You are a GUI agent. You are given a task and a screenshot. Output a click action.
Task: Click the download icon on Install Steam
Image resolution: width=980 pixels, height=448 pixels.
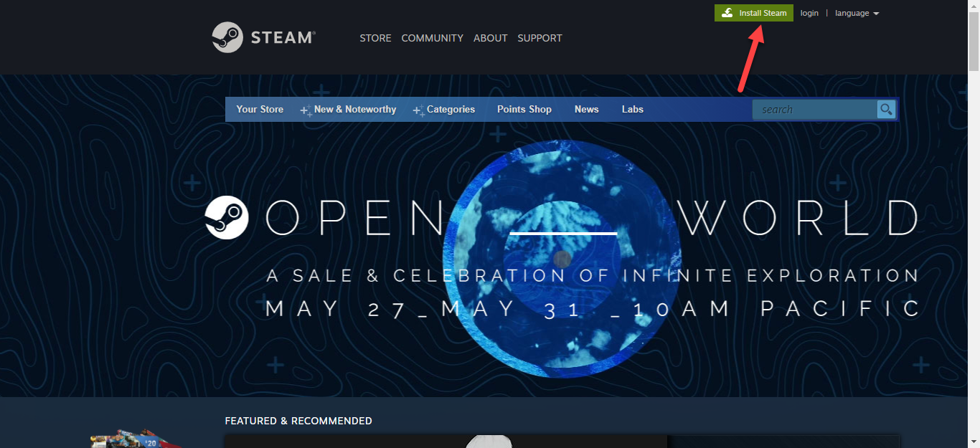click(x=727, y=13)
